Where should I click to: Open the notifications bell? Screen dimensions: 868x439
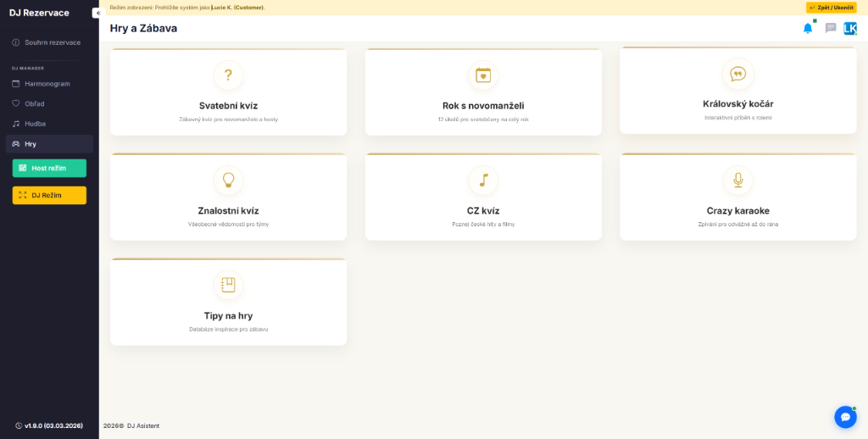pos(808,28)
